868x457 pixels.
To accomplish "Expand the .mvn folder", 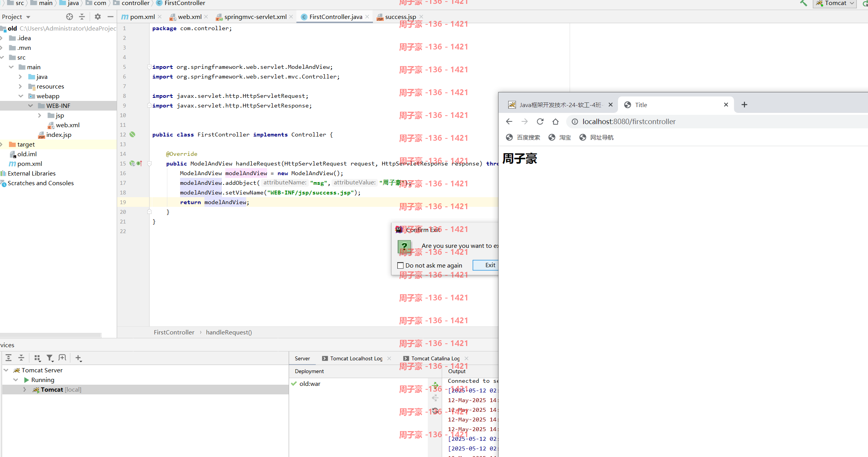I will point(2,48).
